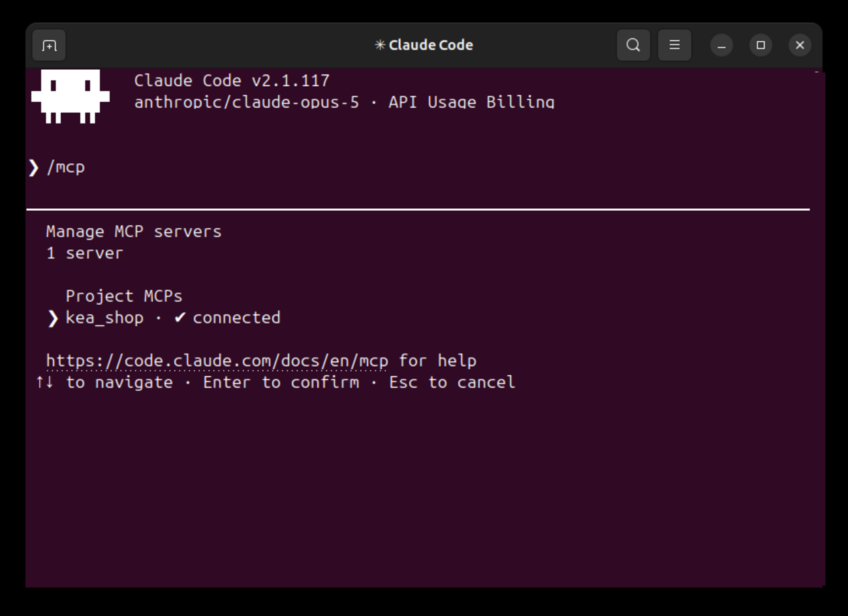Click the Claude Code window title text
Viewport: 848px width, 616px height.
pyautogui.click(x=431, y=45)
